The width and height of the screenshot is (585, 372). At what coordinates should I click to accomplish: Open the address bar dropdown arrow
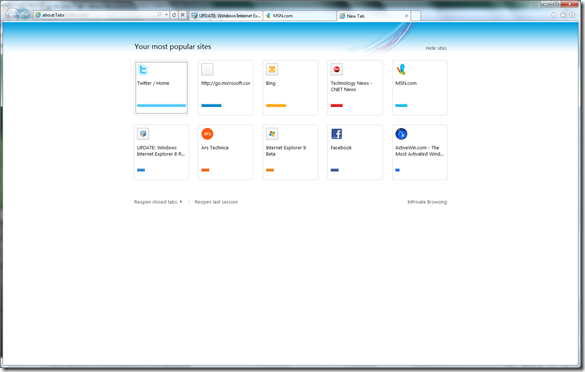pyautogui.click(x=166, y=15)
